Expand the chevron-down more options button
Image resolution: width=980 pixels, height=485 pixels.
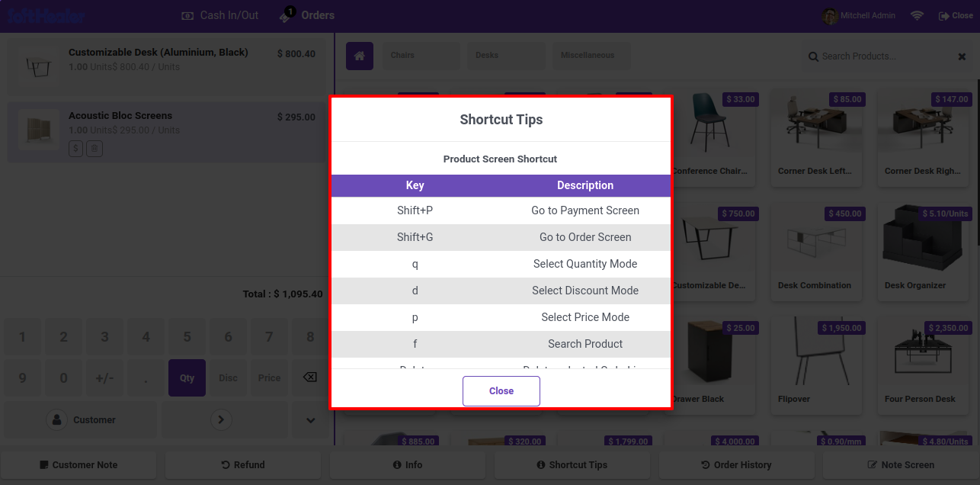tap(311, 419)
